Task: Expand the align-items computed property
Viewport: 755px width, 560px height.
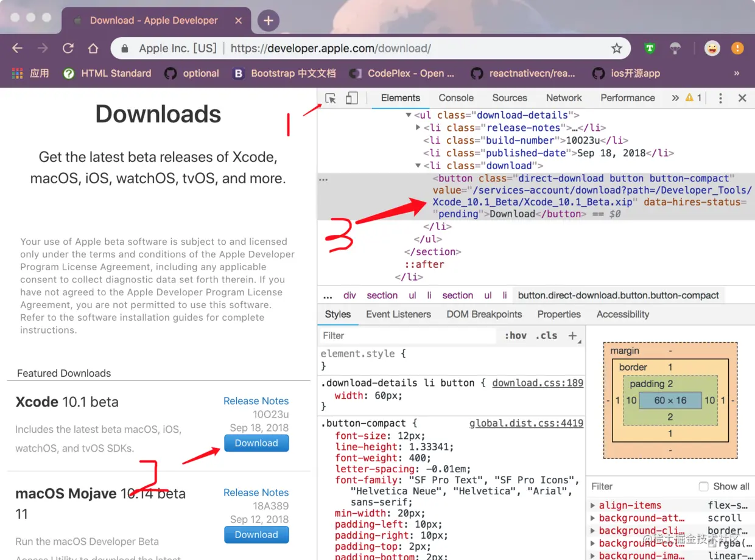Action: point(593,506)
